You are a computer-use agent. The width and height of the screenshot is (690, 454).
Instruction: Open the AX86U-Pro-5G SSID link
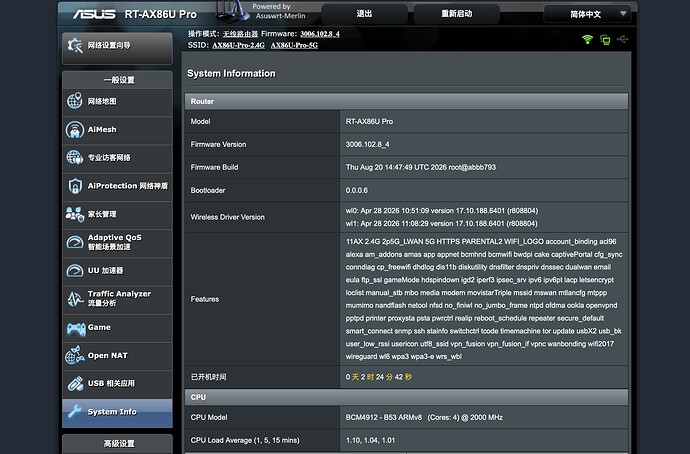[x=294, y=45]
